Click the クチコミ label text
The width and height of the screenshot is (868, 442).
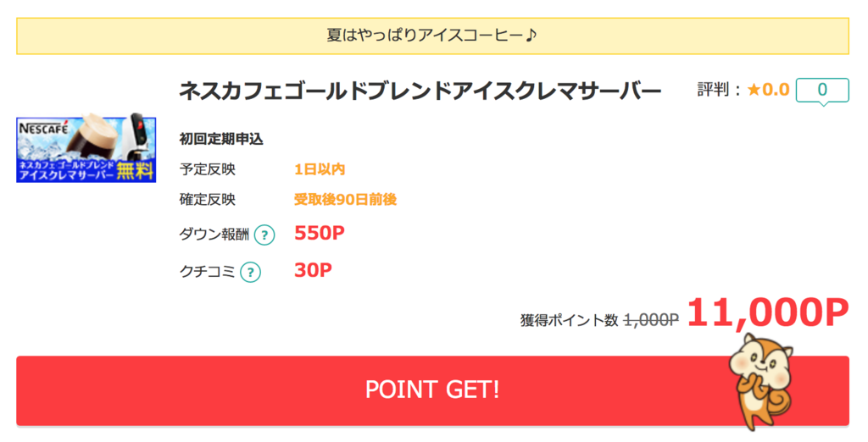207,272
